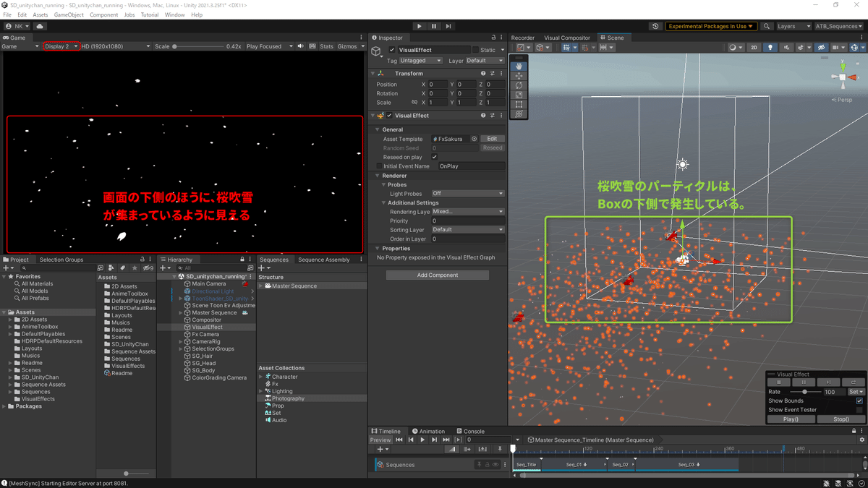
Task: Toggle scene visibility hidden-eye icon
Action: tap(821, 47)
